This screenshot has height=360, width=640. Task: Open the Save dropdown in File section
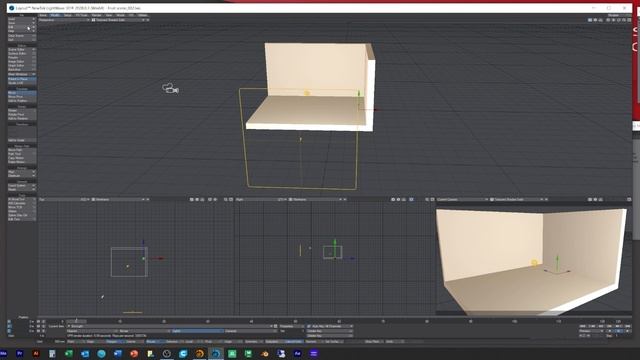22,23
